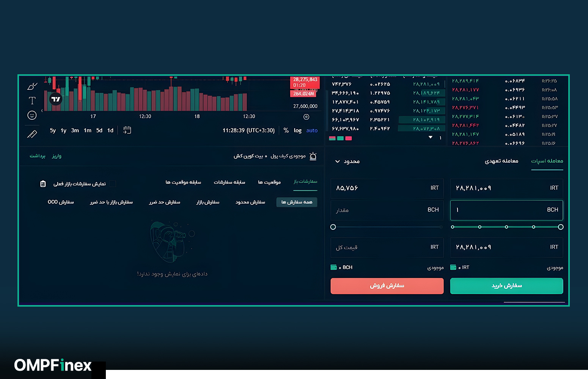This screenshot has height=379, width=588.
Task: Click the واریز deposit link
Action: pyautogui.click(x=57, y=156)
